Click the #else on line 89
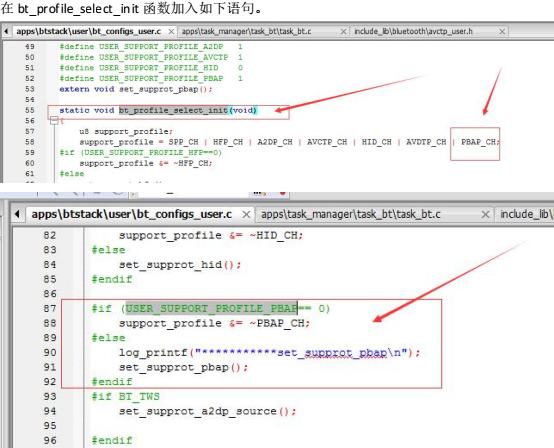The height and width of the screenshot is (448, 554). [108, 338]
